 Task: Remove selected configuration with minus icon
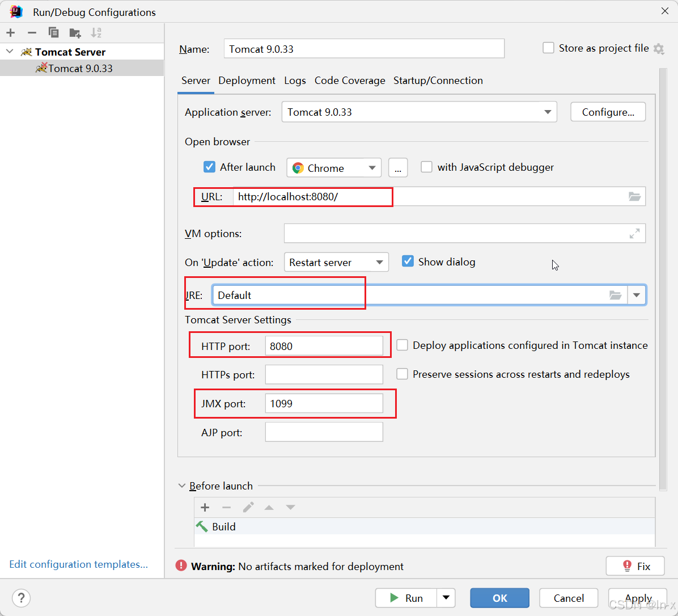[32, 32]
